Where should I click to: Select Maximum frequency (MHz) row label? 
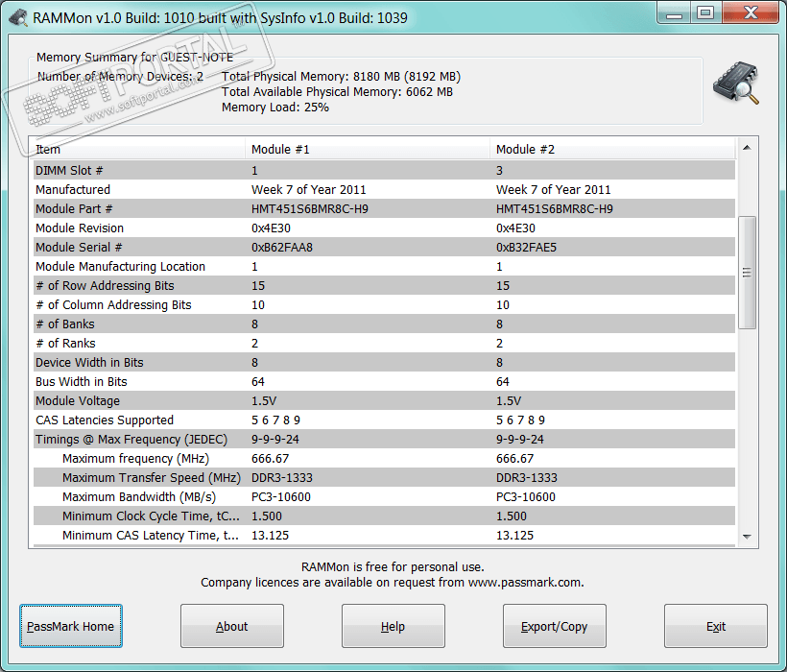click(x=135, y=459)
